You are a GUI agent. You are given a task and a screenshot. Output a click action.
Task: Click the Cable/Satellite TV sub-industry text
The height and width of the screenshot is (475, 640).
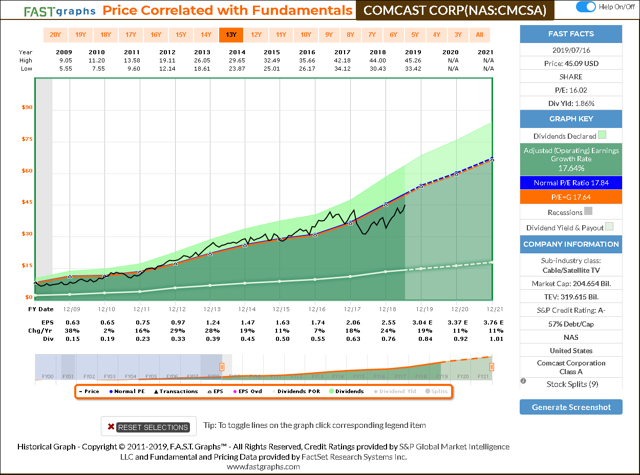tap(571, 271)
